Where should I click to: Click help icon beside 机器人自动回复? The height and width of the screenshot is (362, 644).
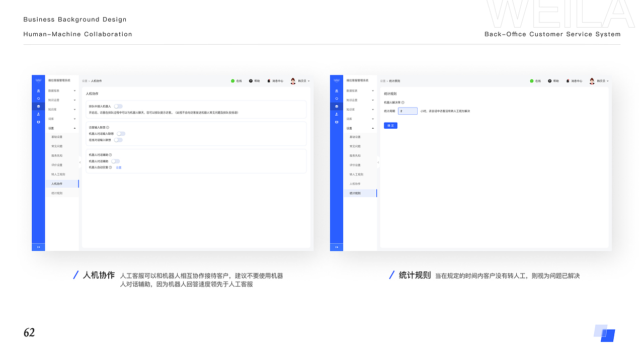tap(111, 167)
